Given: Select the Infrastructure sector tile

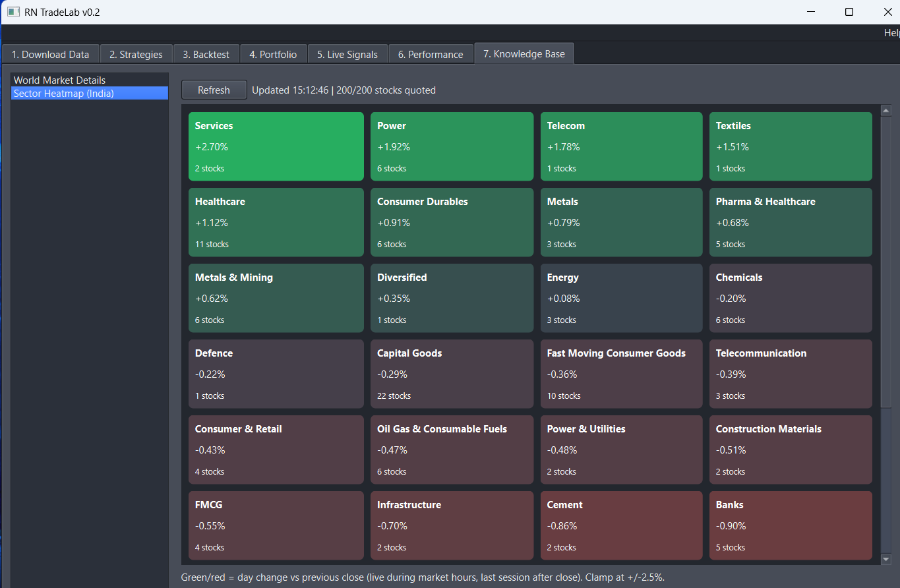Looking at the screenshot, I should click(x=452, y=525).
